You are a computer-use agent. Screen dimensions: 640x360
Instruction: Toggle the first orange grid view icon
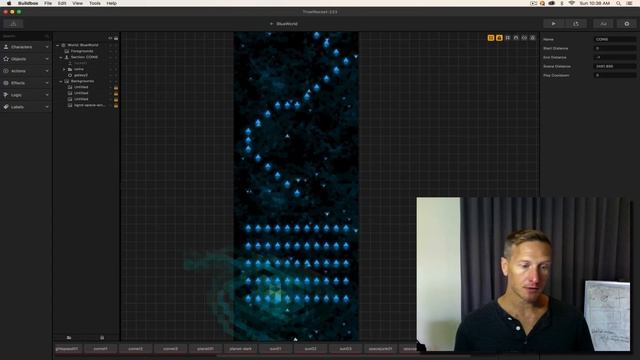(x=491, y=38)
